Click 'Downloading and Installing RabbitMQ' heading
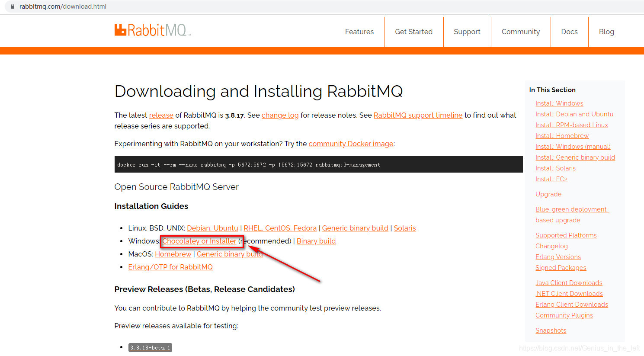The image size is (644, 356). (259, 91)
